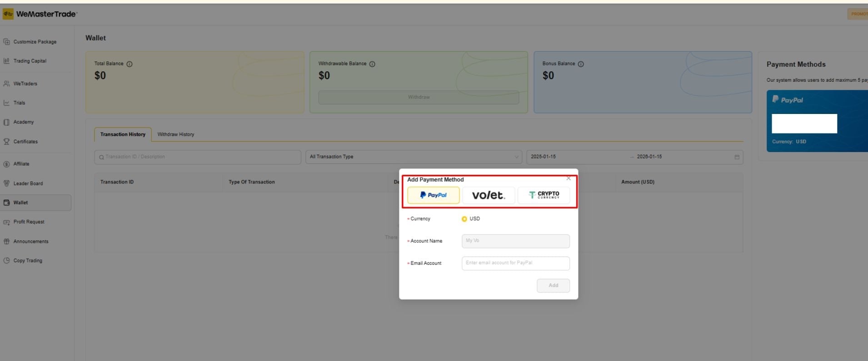Open the Leader Board sidebar icon
868x361 pixels.
click(x=6, y=183)
